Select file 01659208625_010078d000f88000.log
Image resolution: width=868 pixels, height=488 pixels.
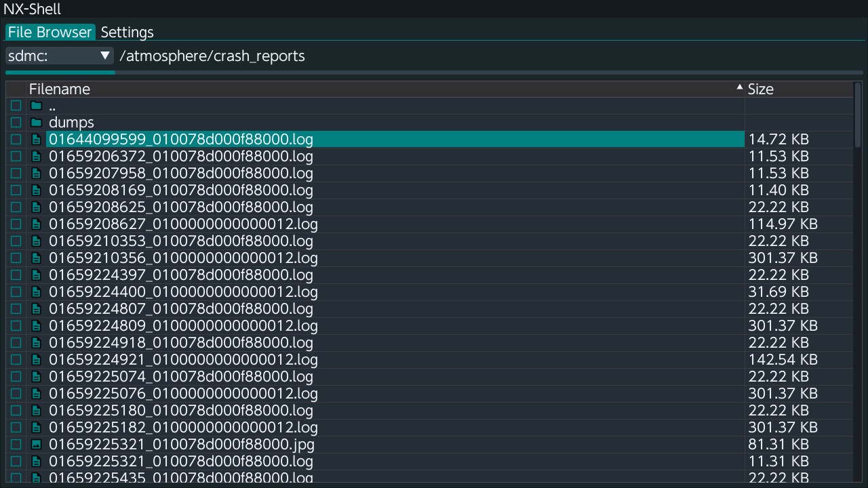(x=395, y=207)
